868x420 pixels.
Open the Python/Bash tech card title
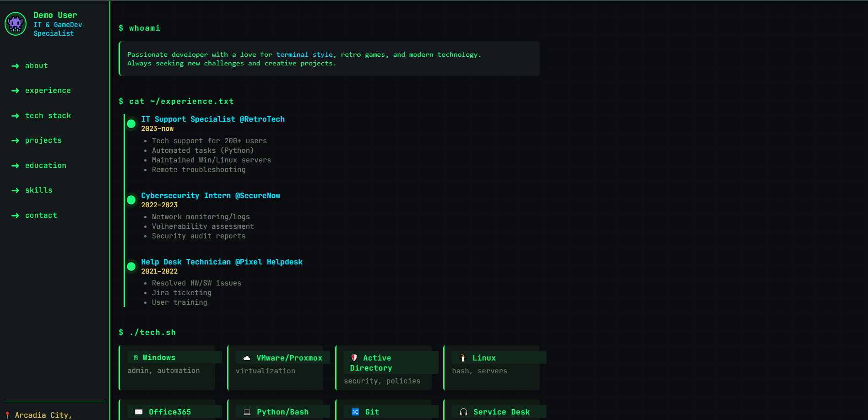tap(282, 412)
